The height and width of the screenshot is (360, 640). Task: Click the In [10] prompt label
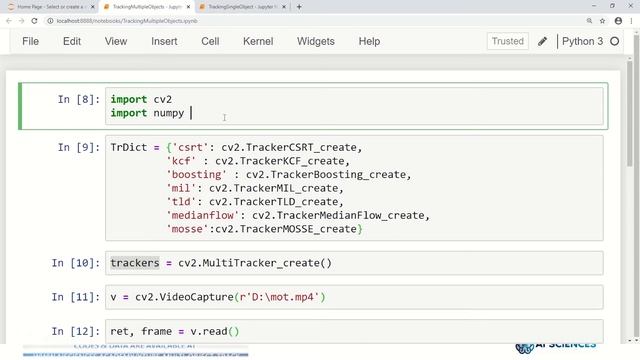pos(76,263)
